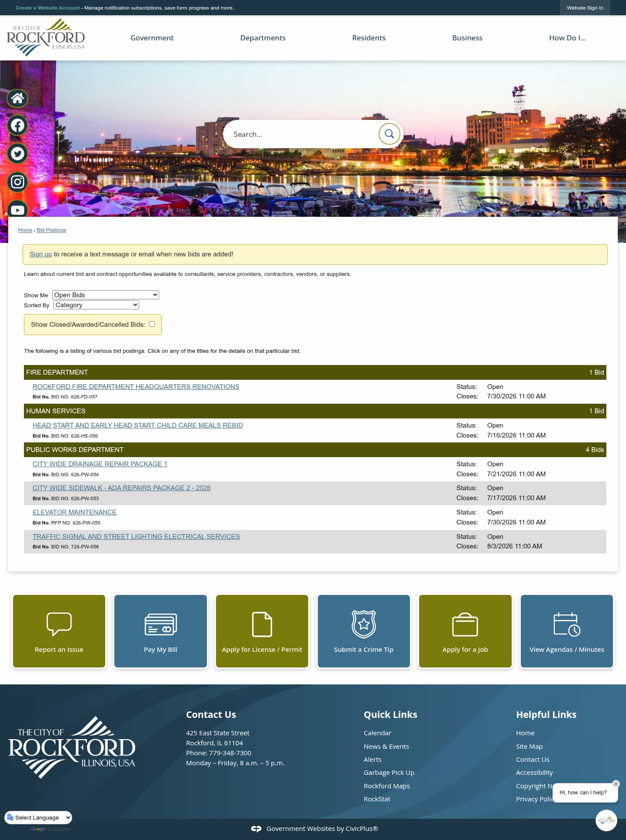
Task: Open City Wide Sidewalk - ADA Repairs bid
Action: (121, 488)
